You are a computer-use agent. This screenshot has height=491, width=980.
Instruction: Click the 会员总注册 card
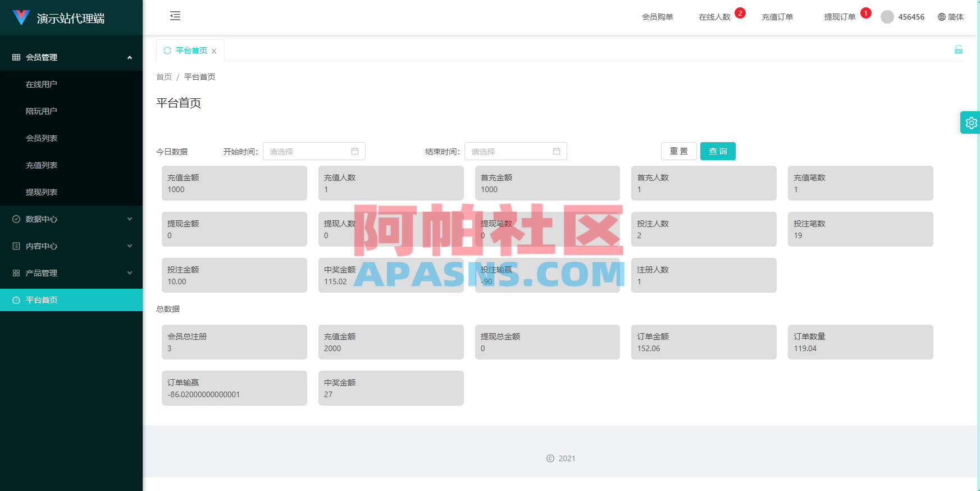(x=234, y=342)
